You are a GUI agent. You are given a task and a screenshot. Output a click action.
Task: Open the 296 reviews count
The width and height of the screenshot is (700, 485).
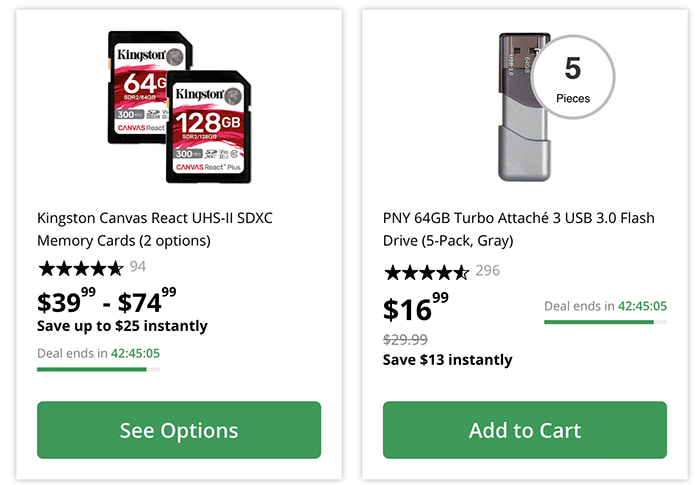coord(488,271)
